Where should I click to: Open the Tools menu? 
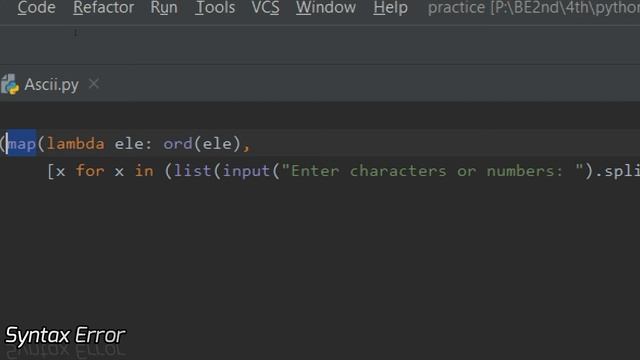[215, 7]
